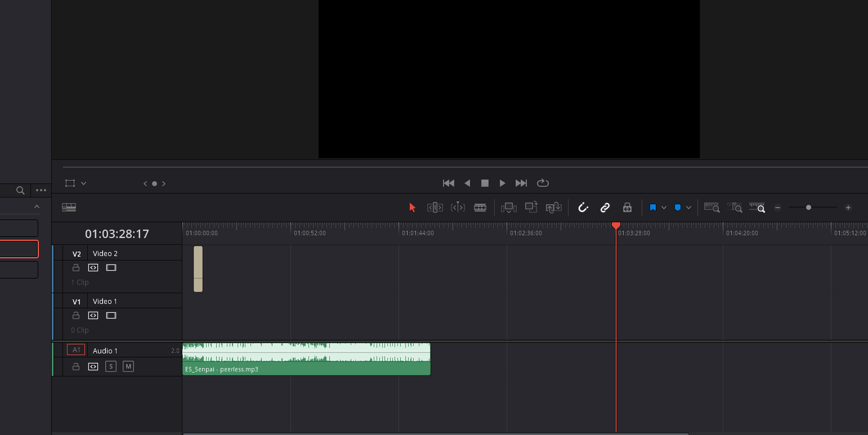The image size is (868, 435).
Task: Click the Replace Clip icon
Action: pos(553,208)
